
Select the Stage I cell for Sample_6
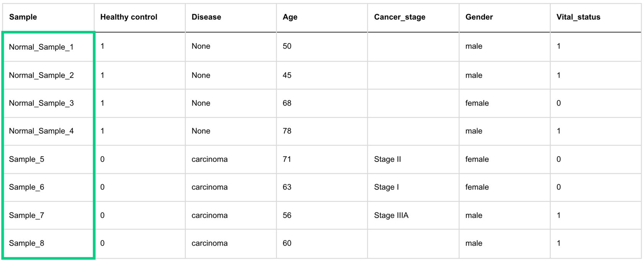click(386, 187)
